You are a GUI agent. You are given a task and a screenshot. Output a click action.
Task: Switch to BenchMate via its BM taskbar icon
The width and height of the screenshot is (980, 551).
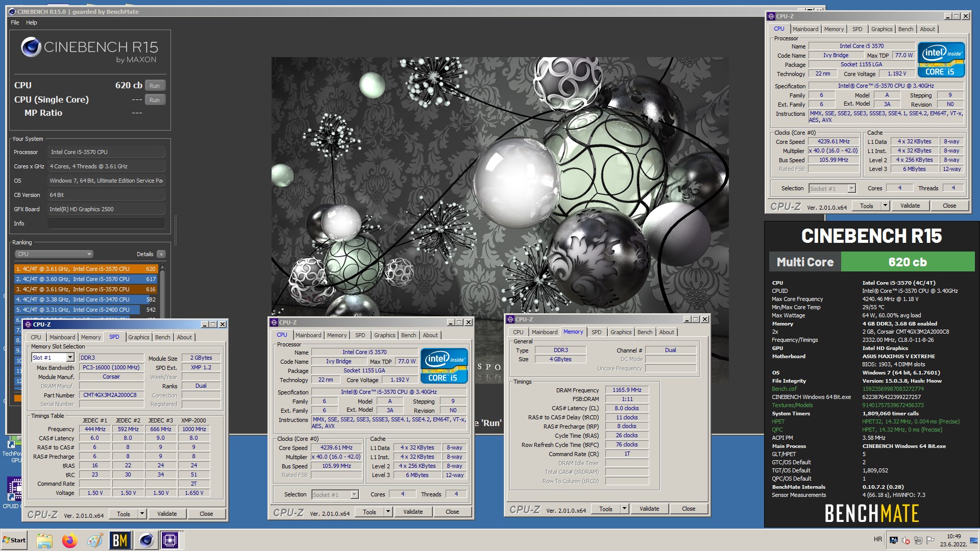point(120,540)
